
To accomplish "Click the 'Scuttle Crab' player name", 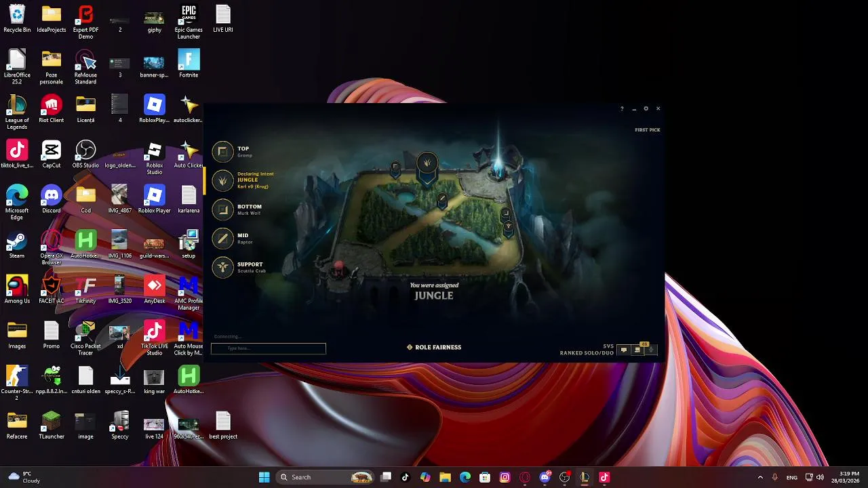I will tap(252, 271).
